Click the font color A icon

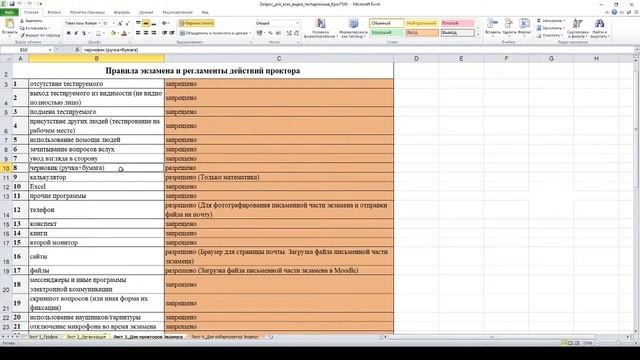pos(124,33)
